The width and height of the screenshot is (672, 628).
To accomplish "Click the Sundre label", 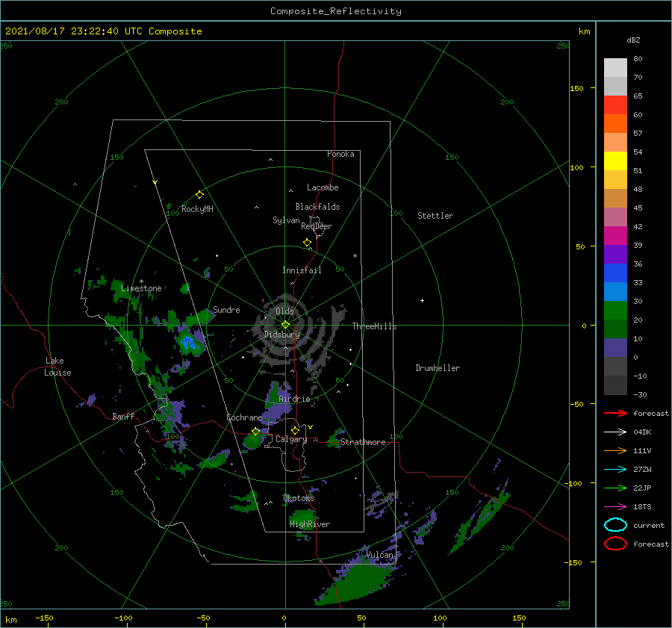I will coord(226,309).
